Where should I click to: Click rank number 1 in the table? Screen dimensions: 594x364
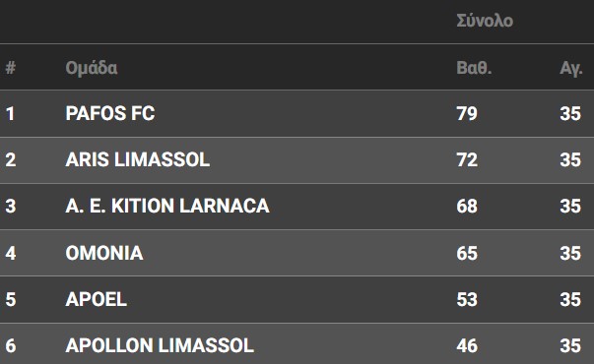(11, 113)
